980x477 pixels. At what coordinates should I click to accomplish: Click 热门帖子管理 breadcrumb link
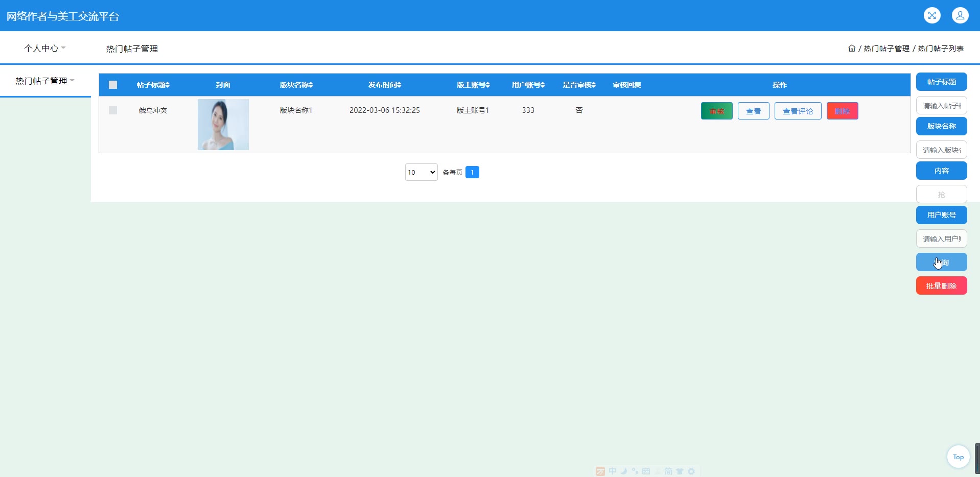[x=886, y=49]
